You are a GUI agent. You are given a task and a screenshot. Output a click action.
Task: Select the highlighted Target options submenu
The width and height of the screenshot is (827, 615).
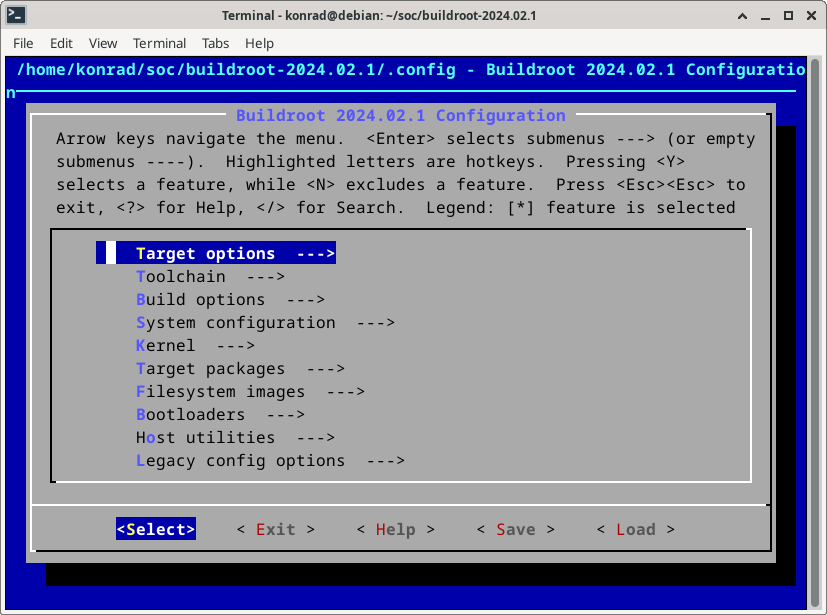216,253
